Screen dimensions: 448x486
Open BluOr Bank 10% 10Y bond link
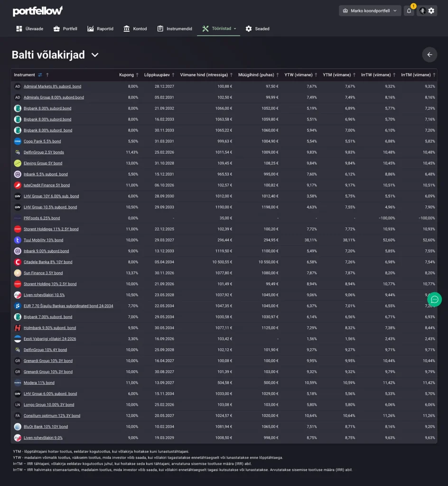[46, 427]
